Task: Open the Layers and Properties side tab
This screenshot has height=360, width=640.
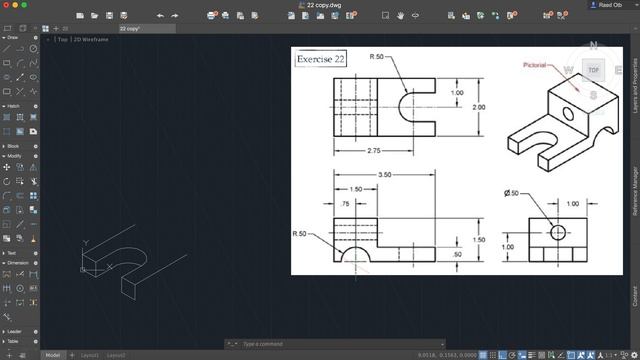Action: (x=635, y=85)
